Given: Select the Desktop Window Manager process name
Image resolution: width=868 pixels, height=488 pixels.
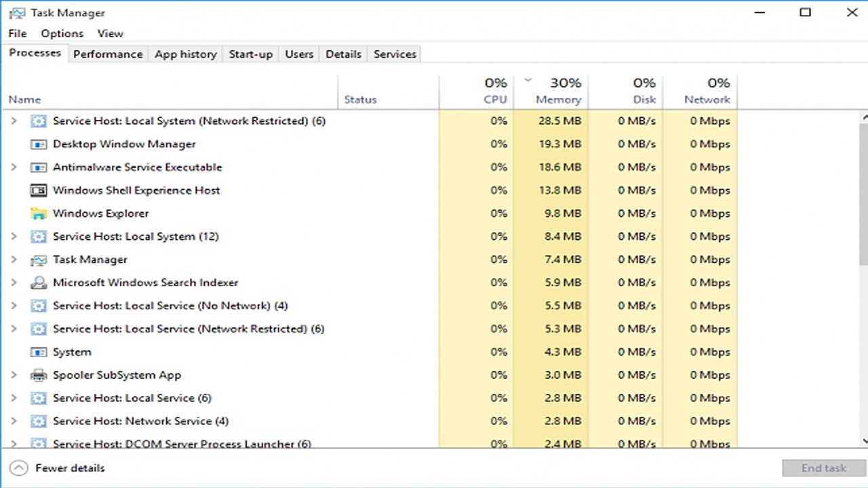Looking at the screenshot, I should (x=124, y=144).
